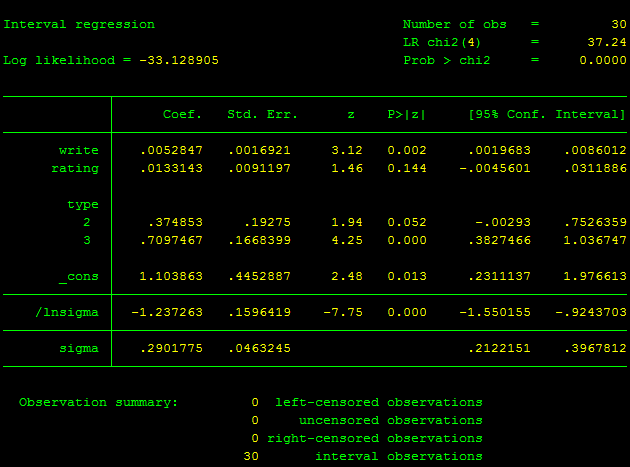Click the Interval regression title text
630x467 pixels.
(x=79, y=25)
